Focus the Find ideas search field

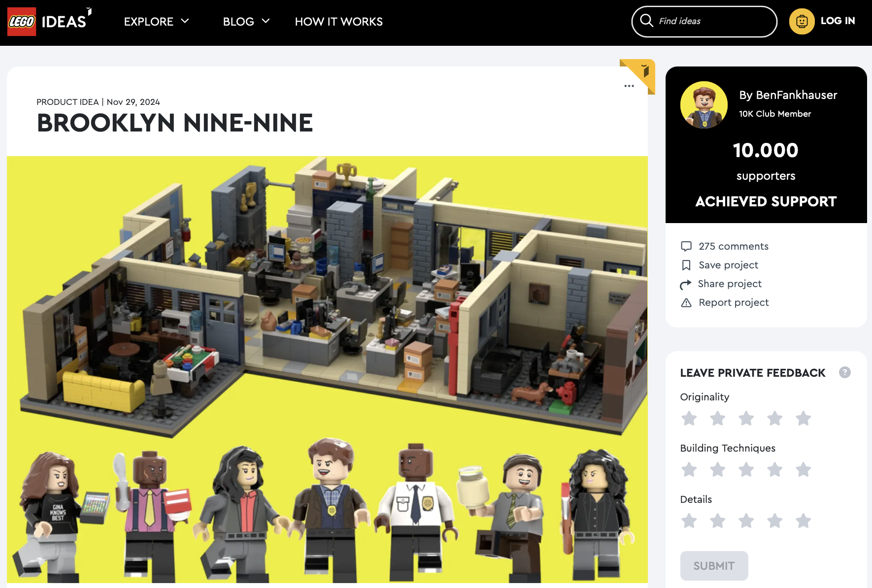pos(704,21)
